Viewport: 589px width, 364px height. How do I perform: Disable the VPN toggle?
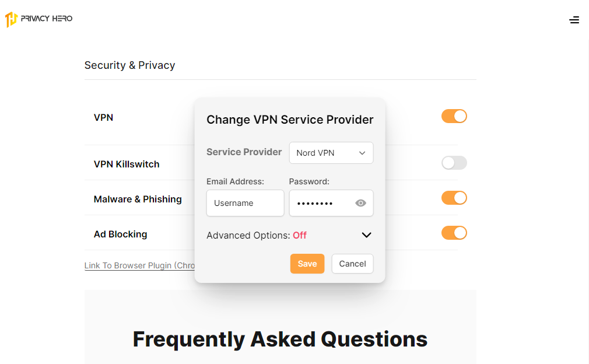[x=454, y=116]
